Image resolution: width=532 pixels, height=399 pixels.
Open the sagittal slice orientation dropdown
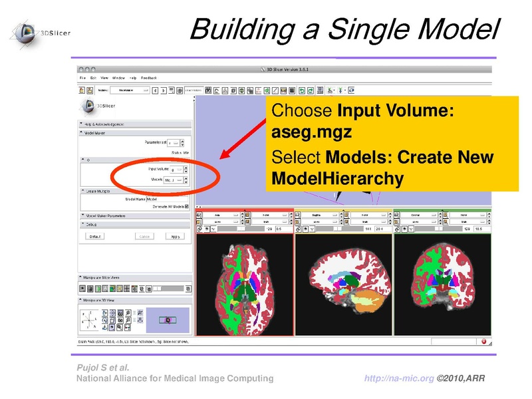(x=320, y=215)
